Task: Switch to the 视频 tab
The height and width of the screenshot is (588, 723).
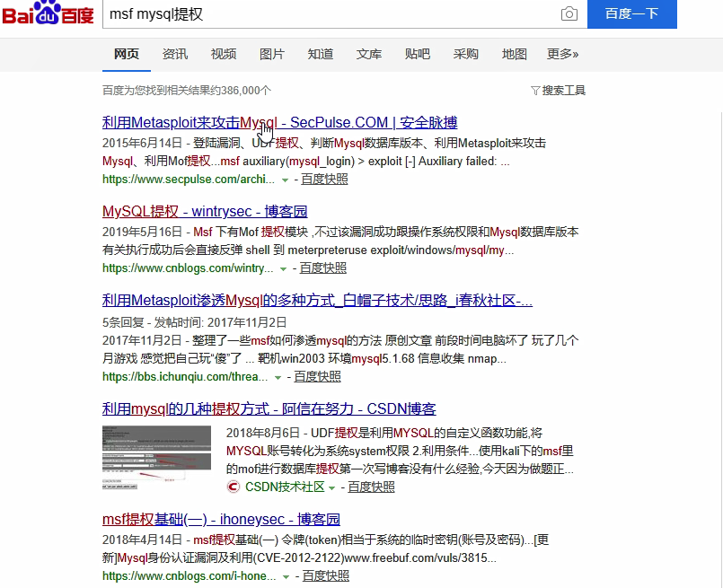Action: pyautogui.click(x=223, y=55)
